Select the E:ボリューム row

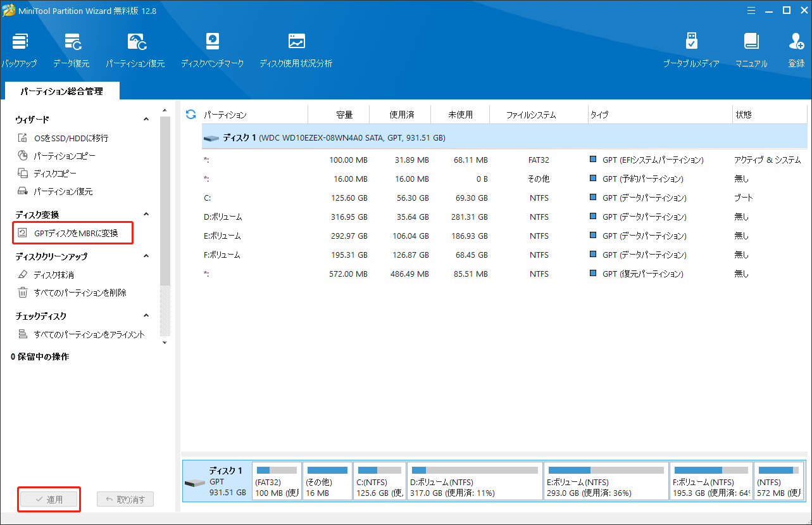pos(504,236)
